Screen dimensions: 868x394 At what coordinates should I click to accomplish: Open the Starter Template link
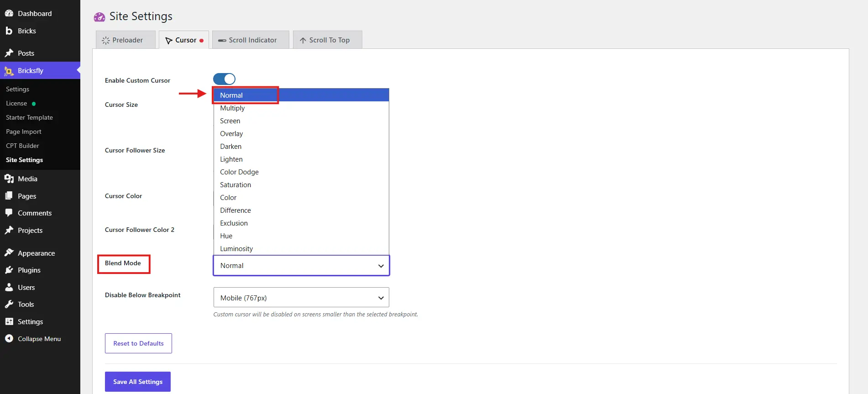[x=29, y=117]
